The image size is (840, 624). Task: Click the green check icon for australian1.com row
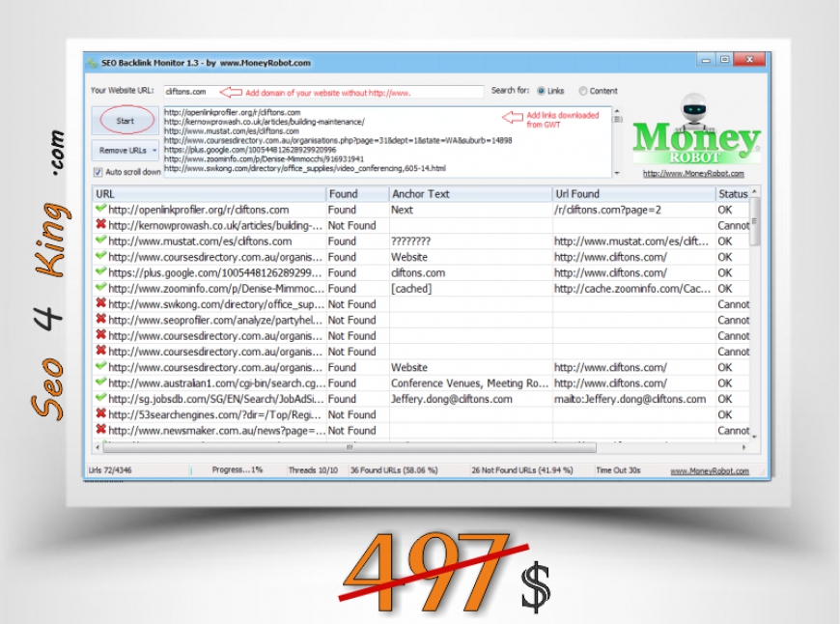click(100, 382)
